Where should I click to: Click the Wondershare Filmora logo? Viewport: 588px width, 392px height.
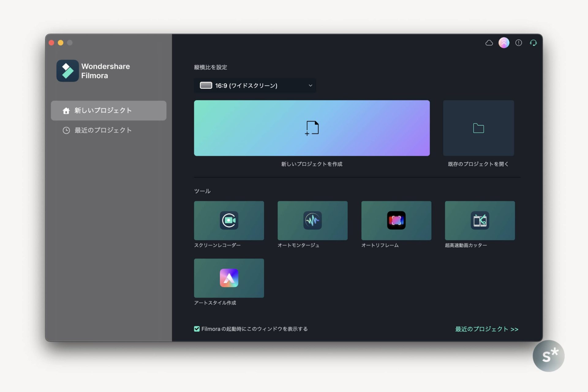click(68, 71)
